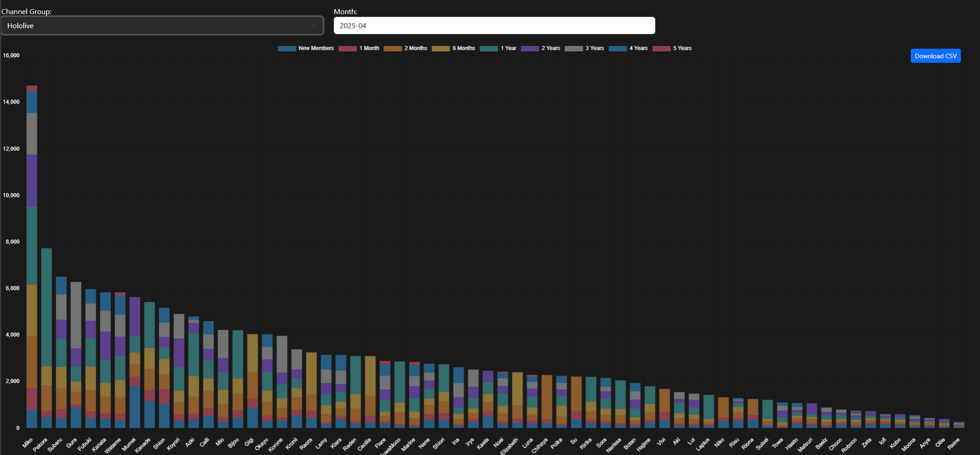Hide the 5 Years legend series
Screen dimensions: 980x455
(672, 48)
